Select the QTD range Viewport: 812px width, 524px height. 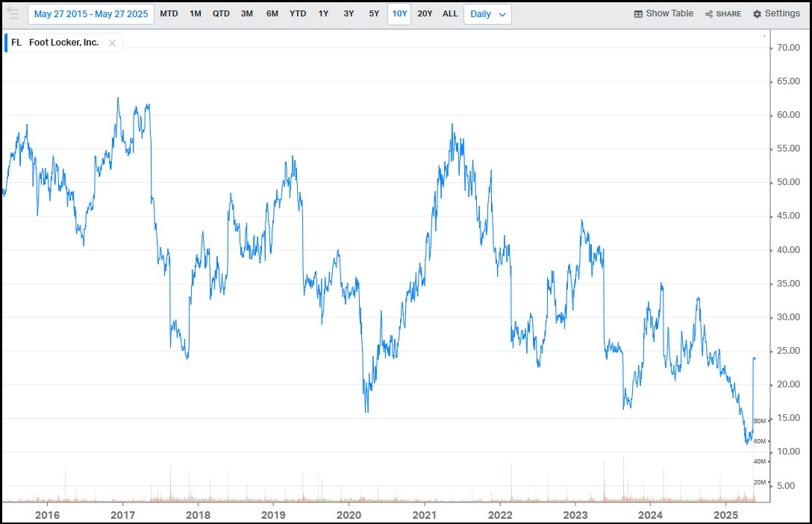tap(221, 13)
